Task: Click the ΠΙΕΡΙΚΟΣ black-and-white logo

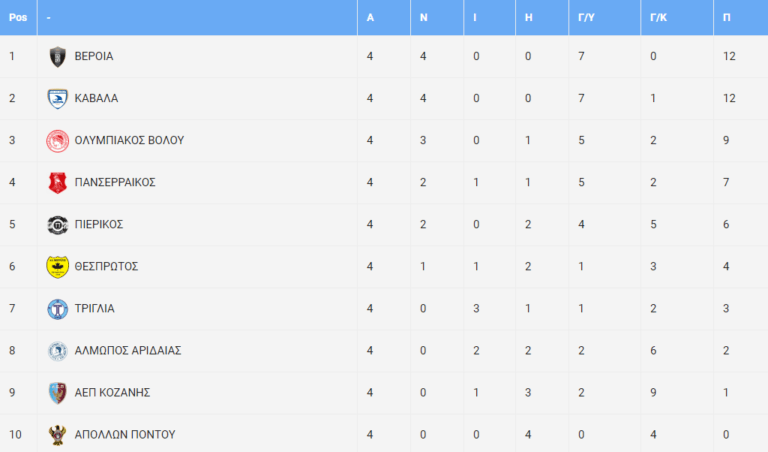Action: click(x=57, y=225)
